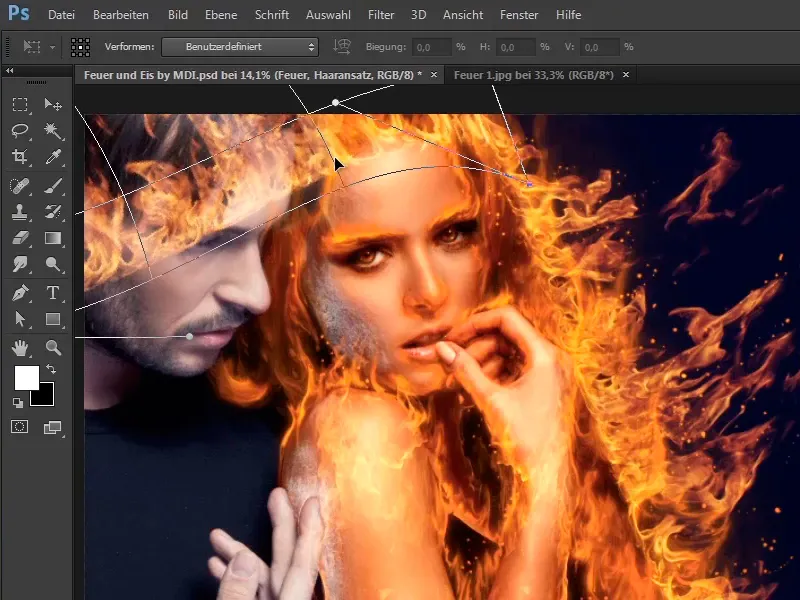
Task: Select the Brush tool
Action: click(53, 186)
